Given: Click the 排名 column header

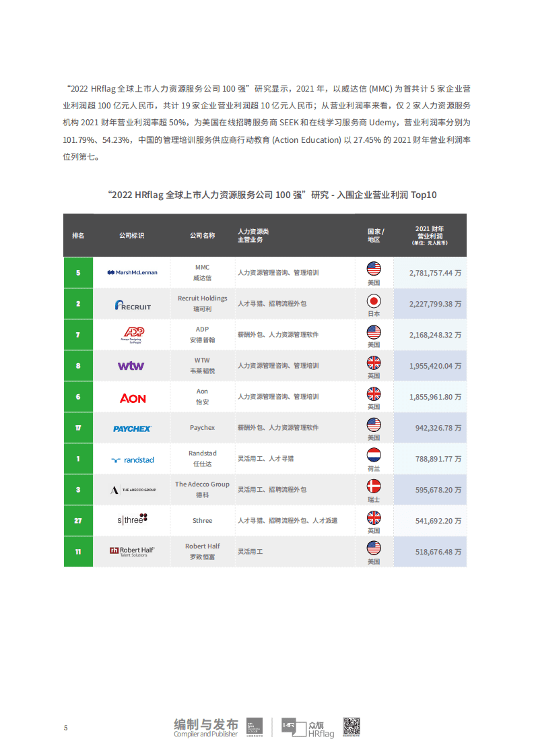Looking at the screenshot, I should point(78,235).
